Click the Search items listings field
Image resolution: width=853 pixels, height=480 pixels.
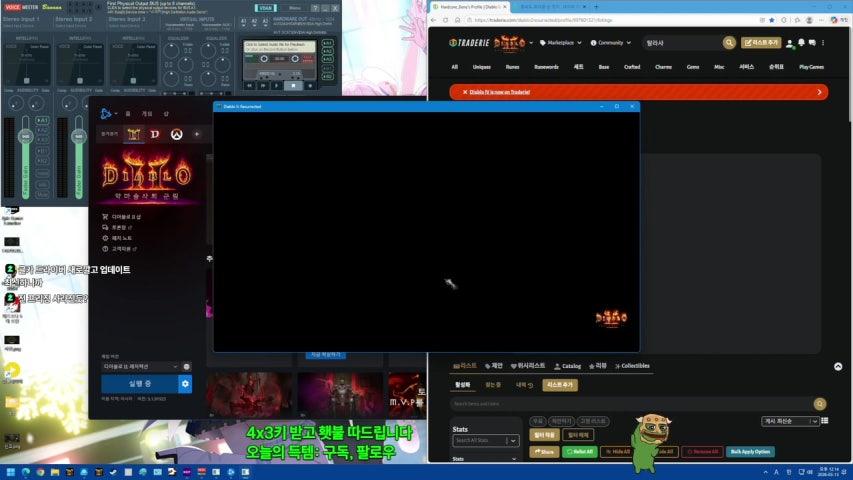(x=631, y=404)
